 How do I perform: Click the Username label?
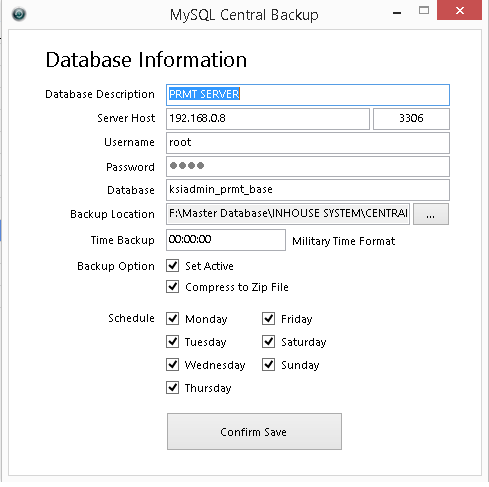click(129, 142)
